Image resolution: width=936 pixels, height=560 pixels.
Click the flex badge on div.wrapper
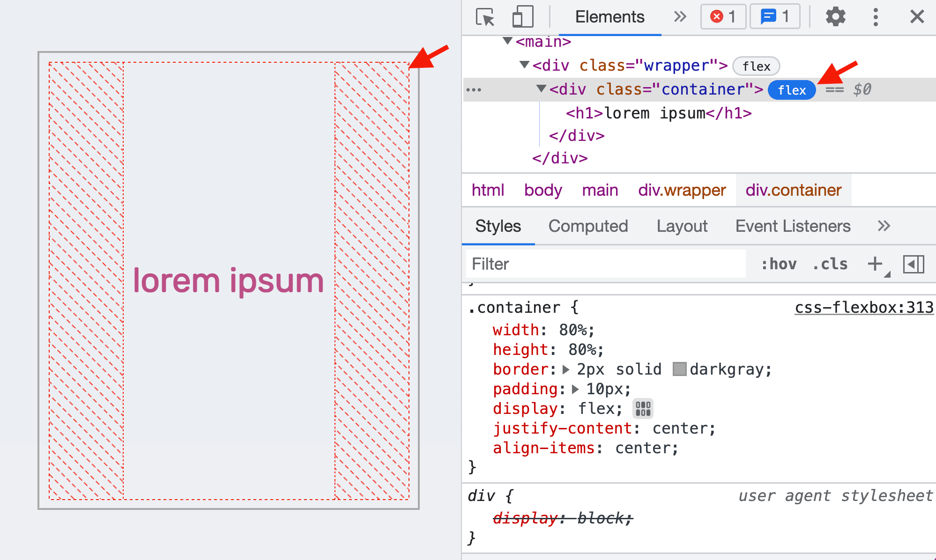coord(756,66)
